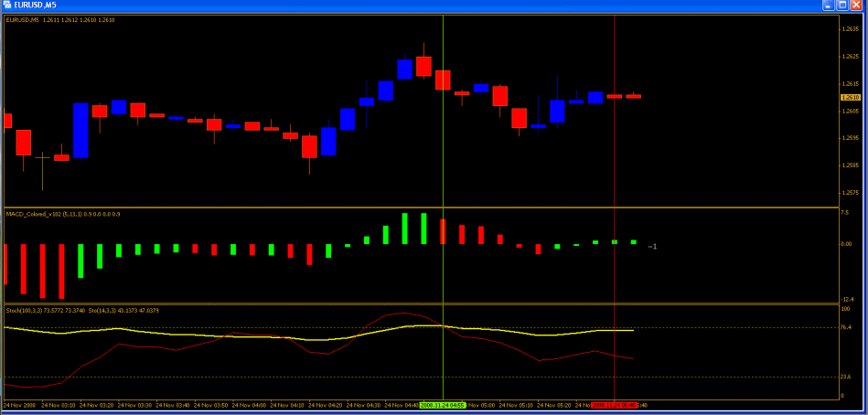
Task: Click the 24 Nov 03:30 time axis label
Action: [x=136, y=405]
